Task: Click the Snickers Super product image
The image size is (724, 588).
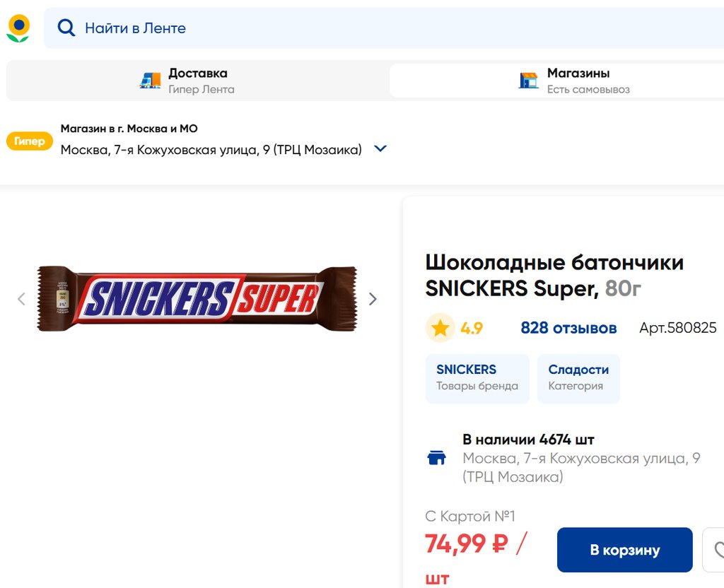Action: coord(197,299)
